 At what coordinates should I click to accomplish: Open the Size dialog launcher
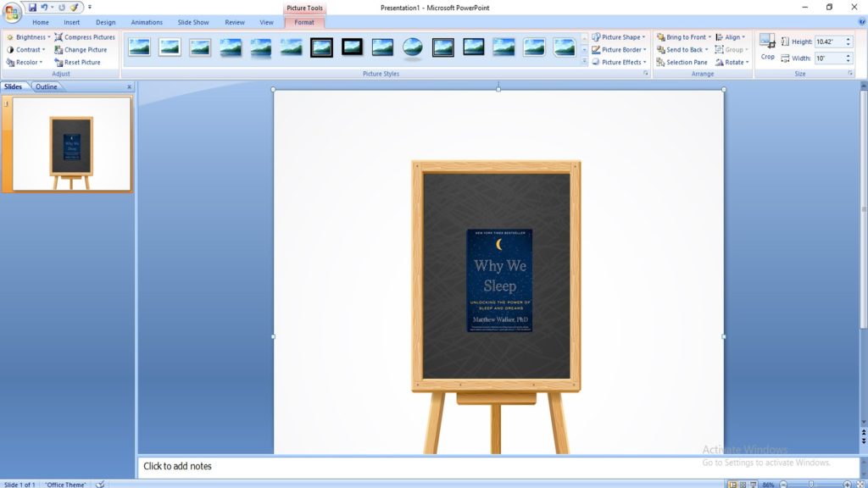(x=850, y=73)
